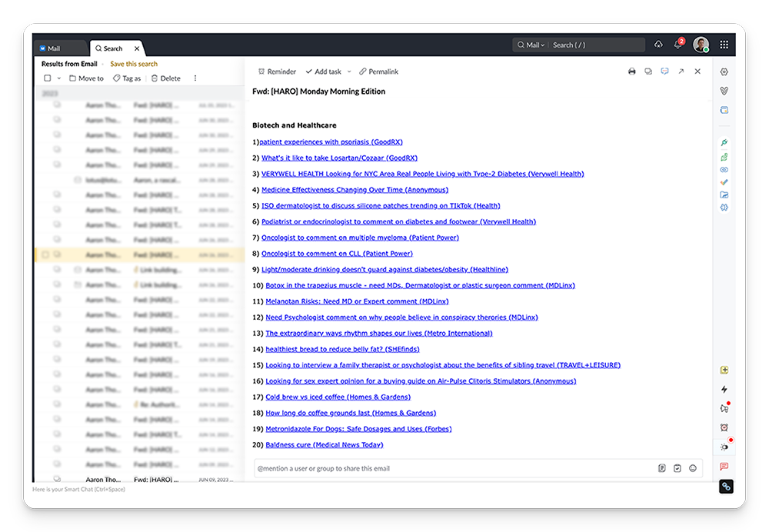Image resolution: width=769 pixels, height=532 pixels.
Task: Click Tag as in list toolbar
Action: click(127, 78)
